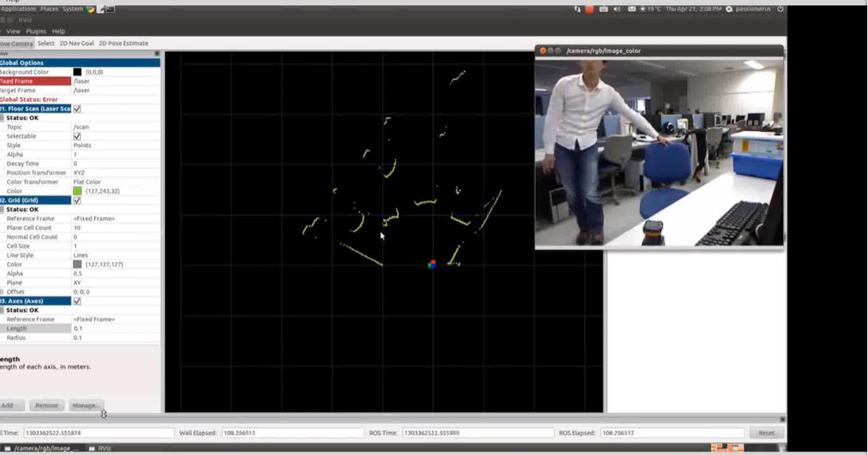Viewport: 868px width, 455px height.
Task: Open the keyboard indicator in the tray
Action: click(x=604, y=9)
